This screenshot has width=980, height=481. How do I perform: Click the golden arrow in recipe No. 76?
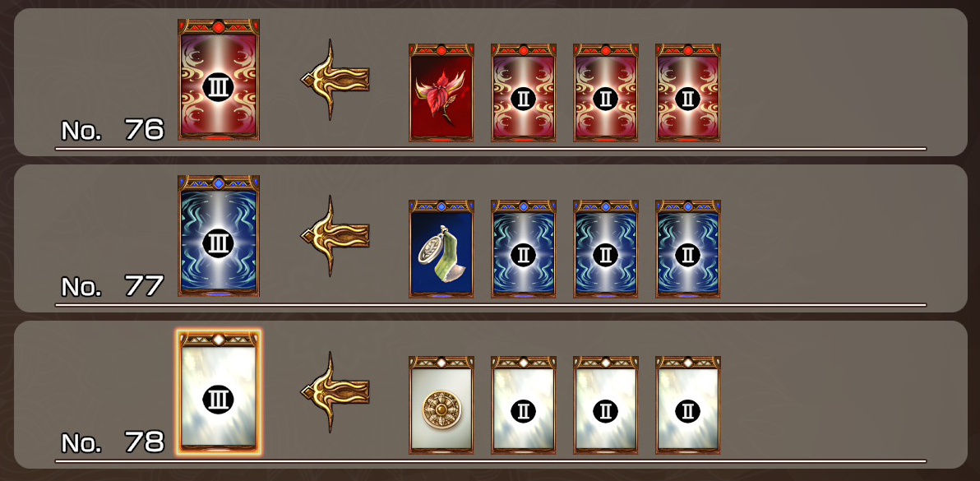click(335, 79)
